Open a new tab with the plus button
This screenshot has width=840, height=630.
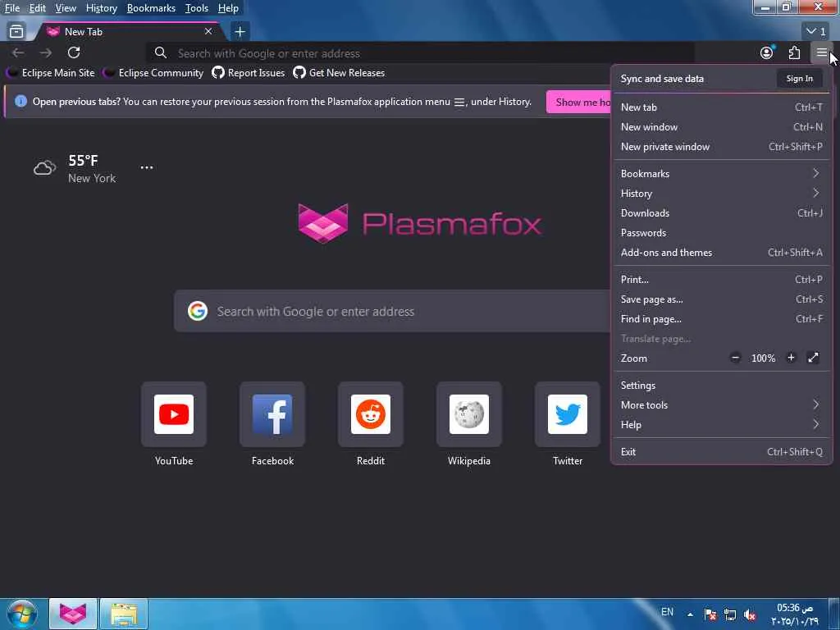240,32
